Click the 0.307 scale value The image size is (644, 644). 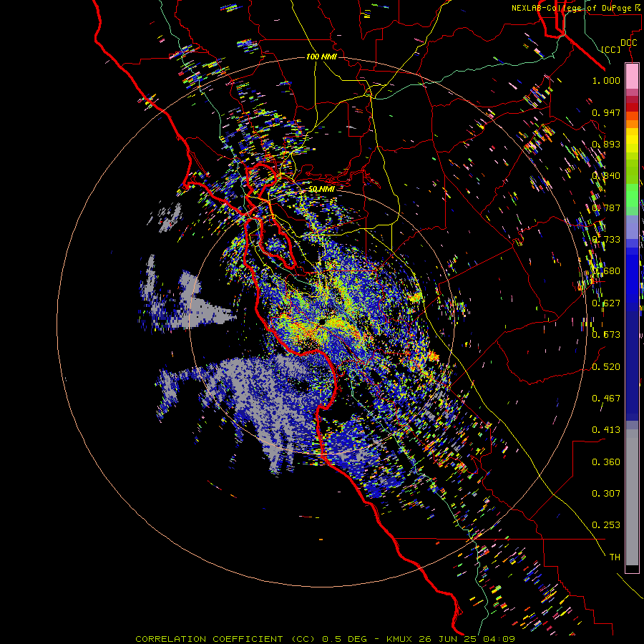coord(606,493)
